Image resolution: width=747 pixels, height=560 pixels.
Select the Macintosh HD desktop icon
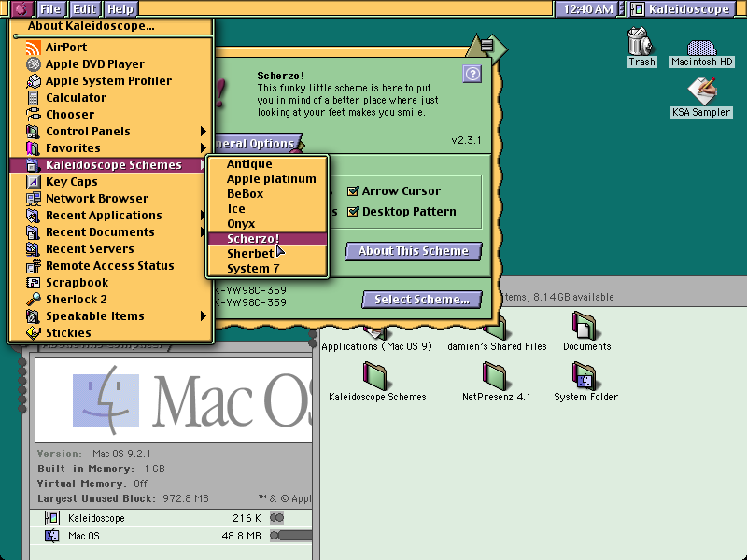pyautogui.click(x=701, y=48)
